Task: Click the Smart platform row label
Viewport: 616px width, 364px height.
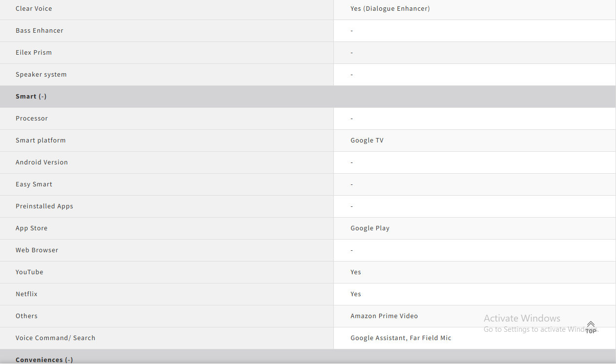Action: (x=41, y=141)
